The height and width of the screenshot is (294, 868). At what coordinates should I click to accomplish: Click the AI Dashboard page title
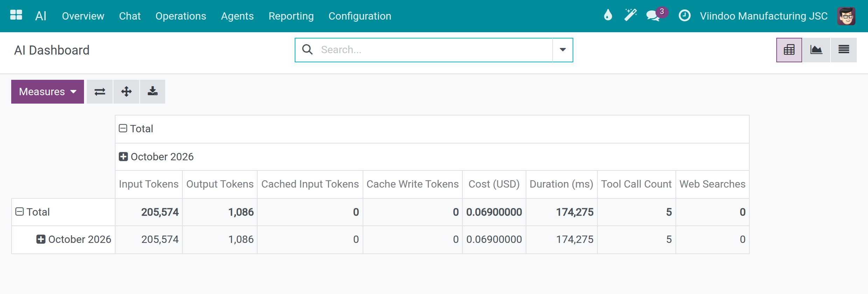click(x=52, y=50)
